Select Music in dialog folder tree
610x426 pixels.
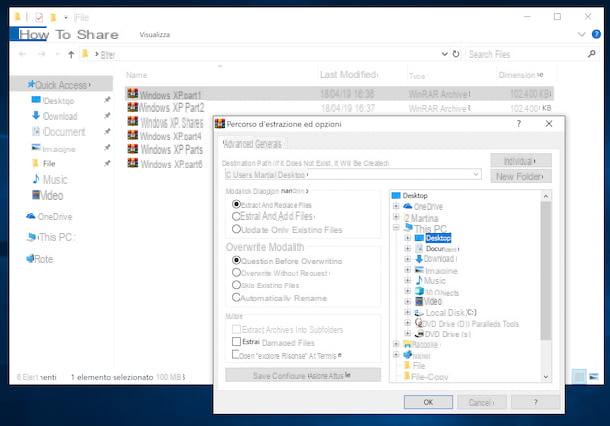tap(431, 280)
